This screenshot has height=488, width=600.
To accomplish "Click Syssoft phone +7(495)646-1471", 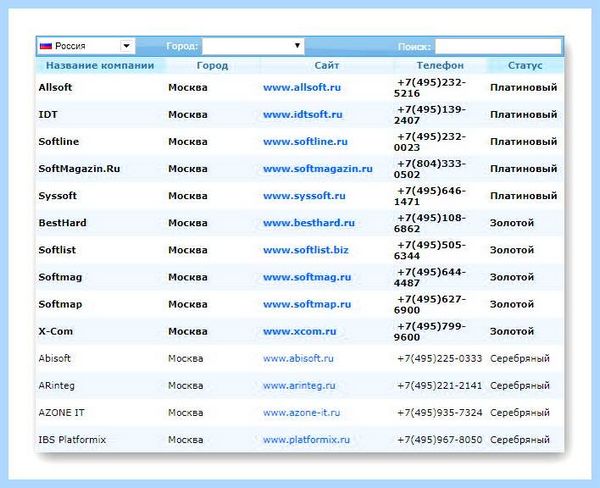I will coord(430,196).
